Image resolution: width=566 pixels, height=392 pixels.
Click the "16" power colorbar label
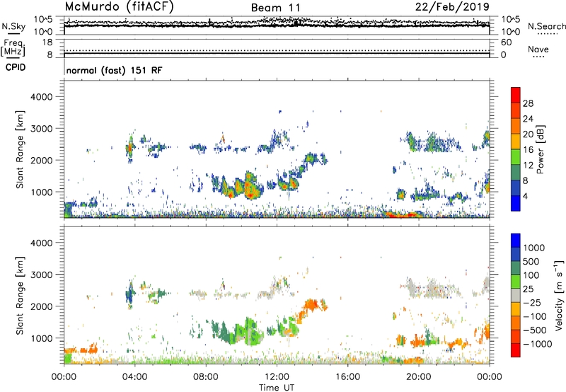pos(528,150)
